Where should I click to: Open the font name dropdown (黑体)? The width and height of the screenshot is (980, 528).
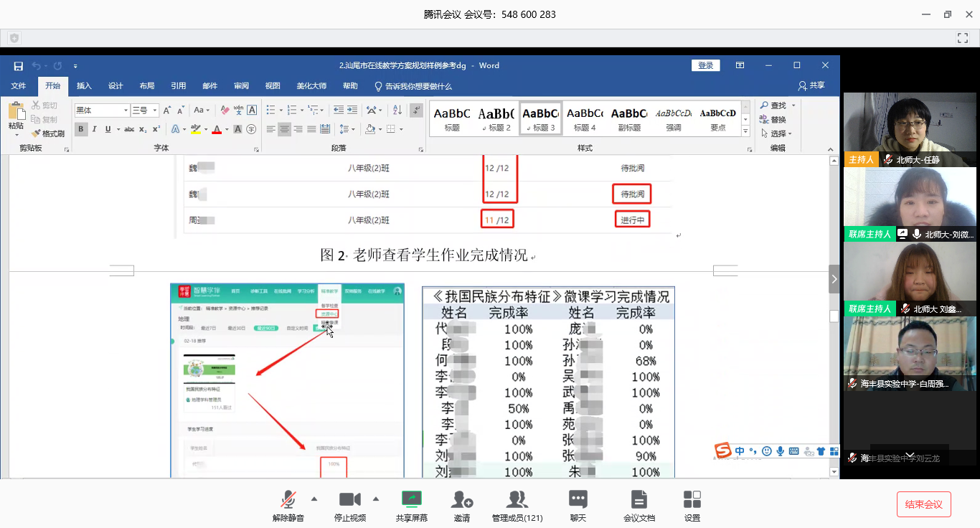[126, 110]
